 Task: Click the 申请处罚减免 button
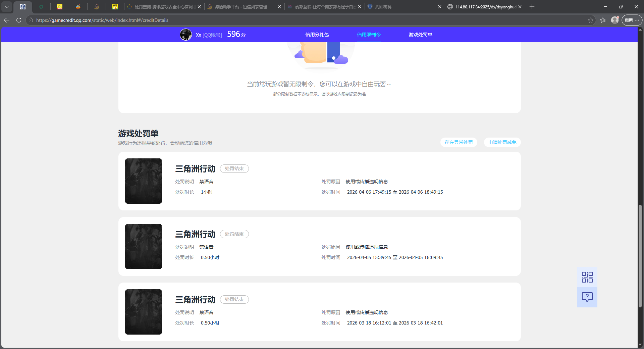[502, 142]
